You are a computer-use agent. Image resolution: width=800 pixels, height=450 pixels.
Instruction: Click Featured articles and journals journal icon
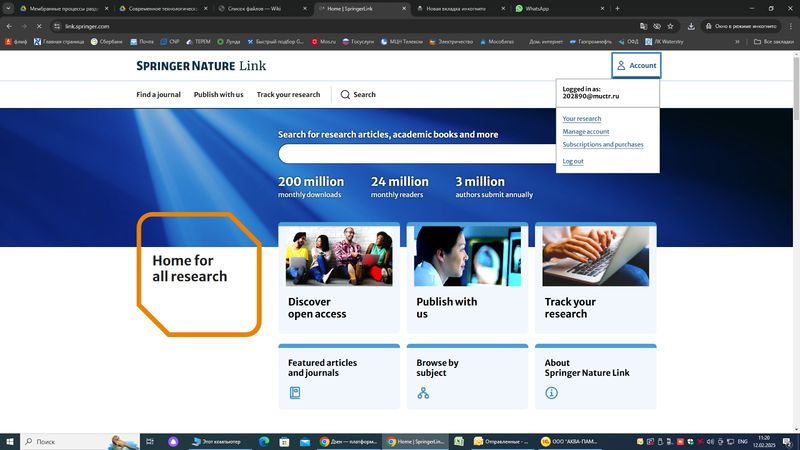pos(295,393)
